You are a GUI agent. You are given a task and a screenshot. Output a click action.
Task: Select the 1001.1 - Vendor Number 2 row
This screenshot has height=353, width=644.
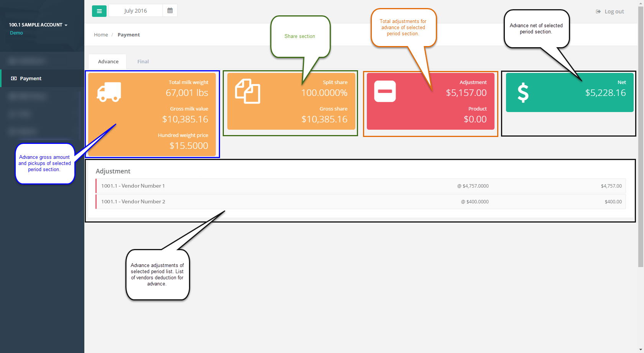(x=361, y=201)
